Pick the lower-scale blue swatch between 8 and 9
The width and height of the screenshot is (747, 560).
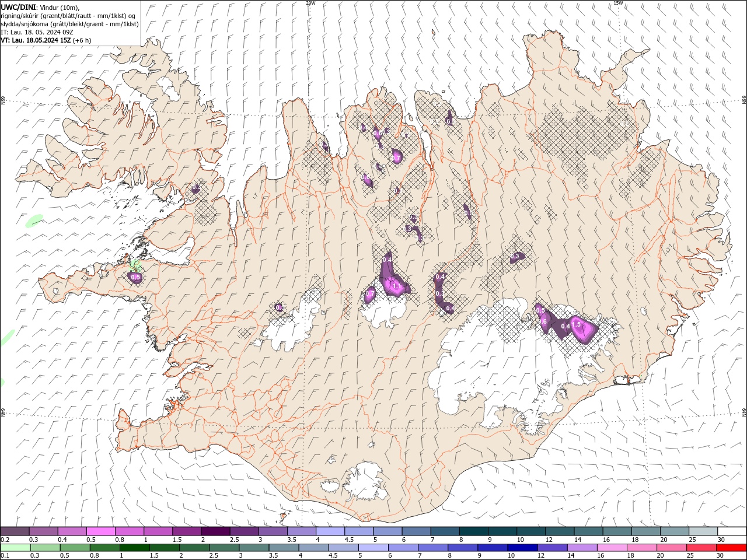pos(463,548)
